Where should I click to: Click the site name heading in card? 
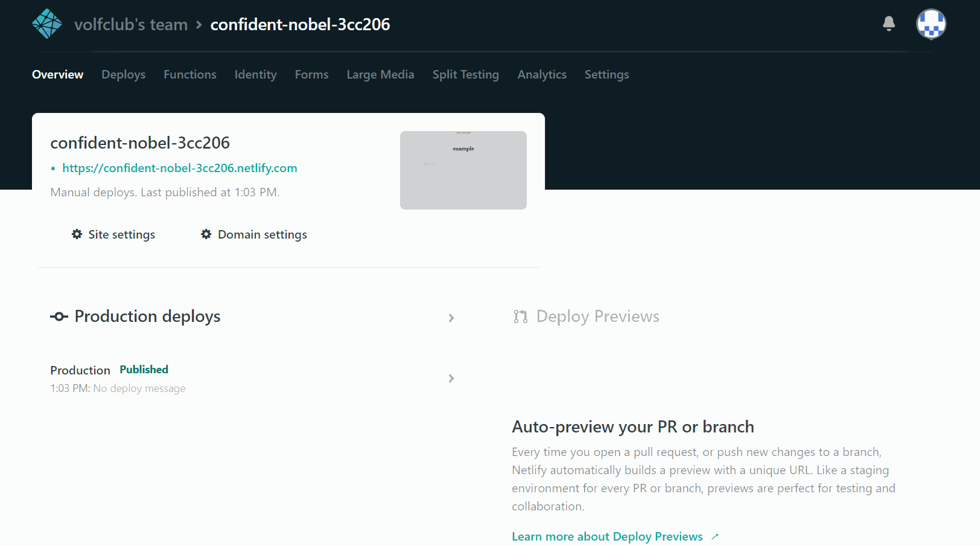[x=140, y=143]
